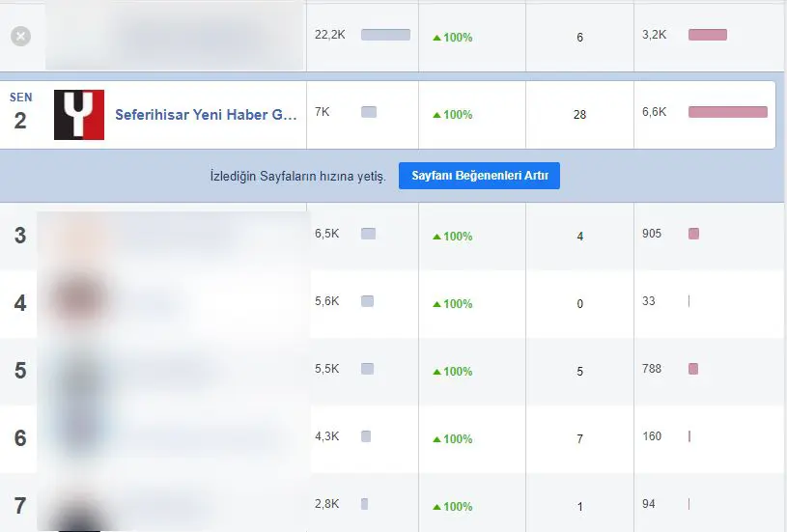Click the Seferihisar Yeni Haber page logo
787x532 pixels.
79,115
